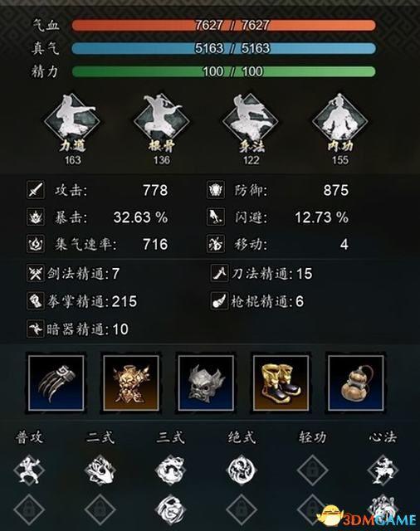Click the upper 心法 skill icon

pyautogui.click(x=383, y=470)
